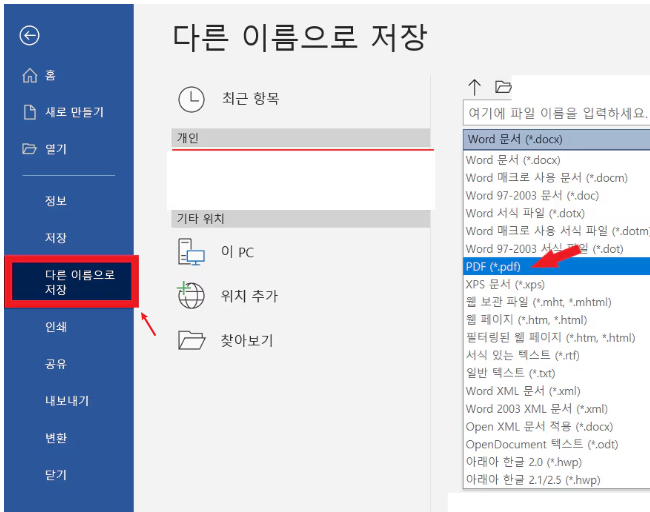This screenshot has width=650, height=512.
Task: Pick Word 97-2003 서식 파일 (*.dot)
Action: pos(556,249)
